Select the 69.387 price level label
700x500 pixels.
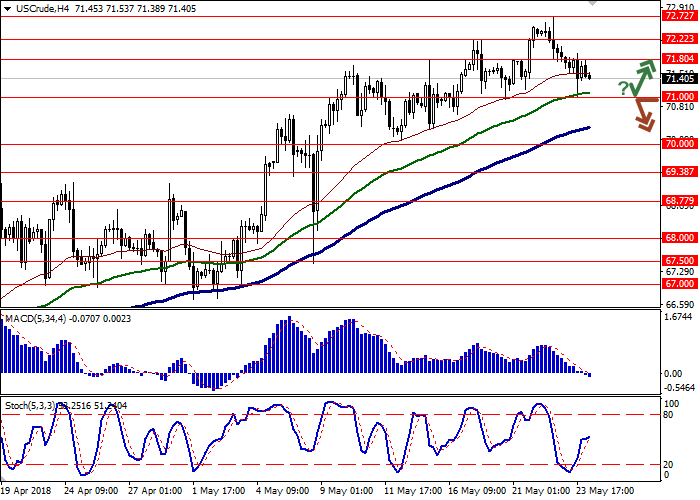tap(679, 172)
